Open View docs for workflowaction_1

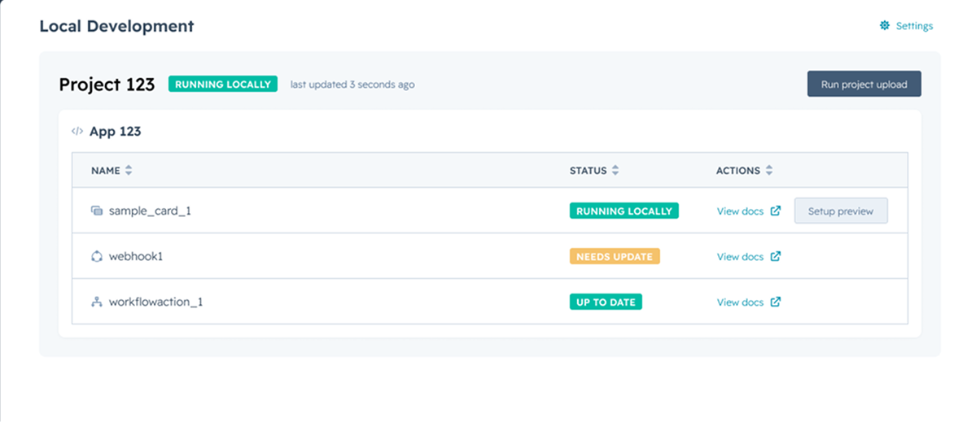coord(740,302)
